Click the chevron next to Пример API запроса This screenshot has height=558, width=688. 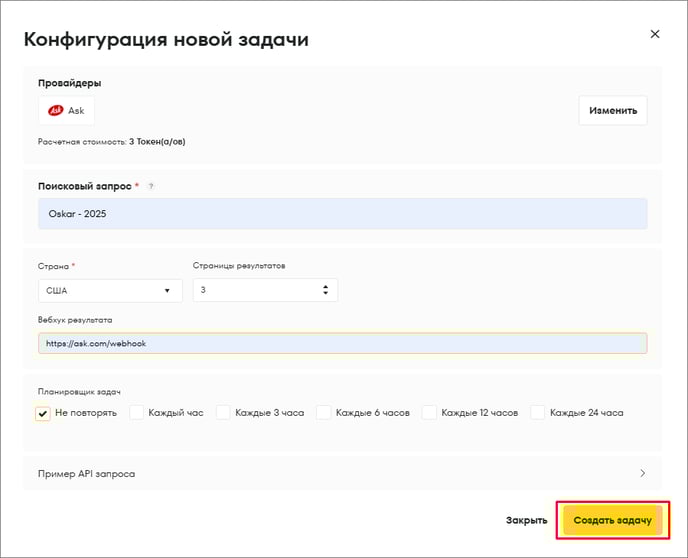(642, 473)
